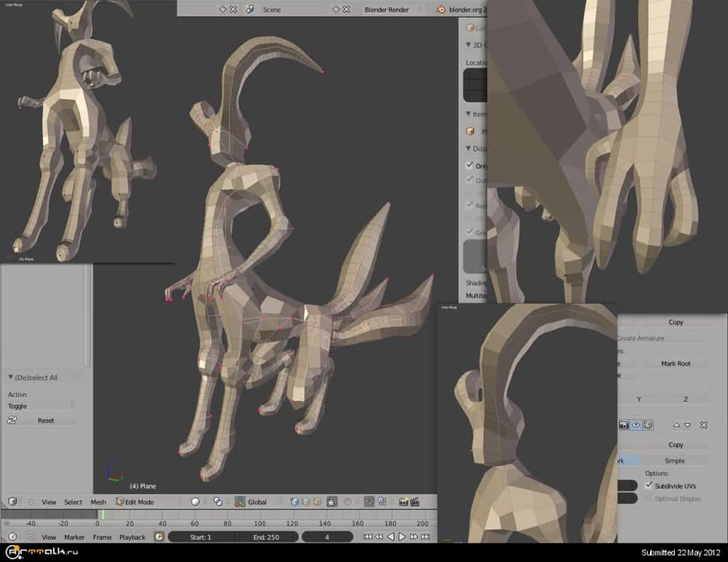Click the End frame field
This screenshot has width=728, height=562.
click(x=266, y=537)
